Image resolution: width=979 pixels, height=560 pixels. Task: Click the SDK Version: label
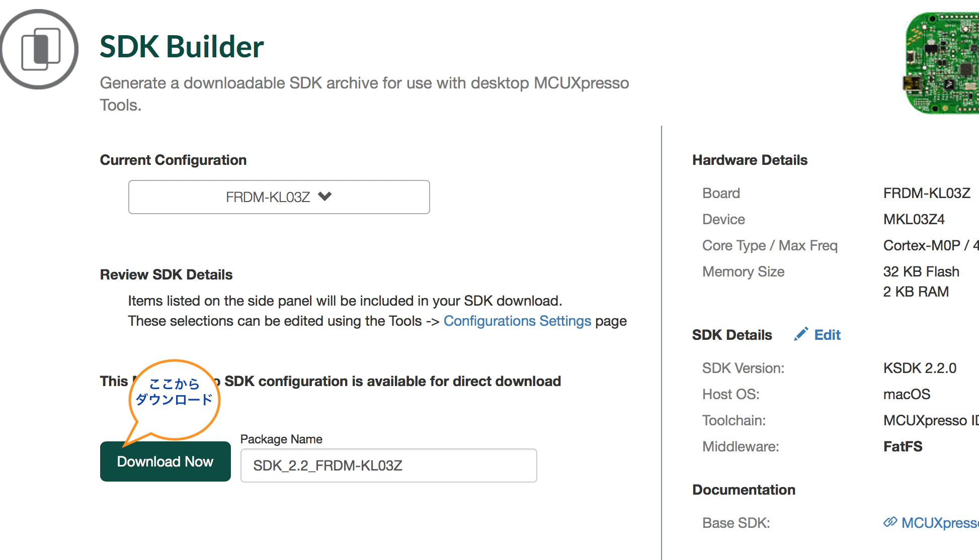(x=743, y=368)
